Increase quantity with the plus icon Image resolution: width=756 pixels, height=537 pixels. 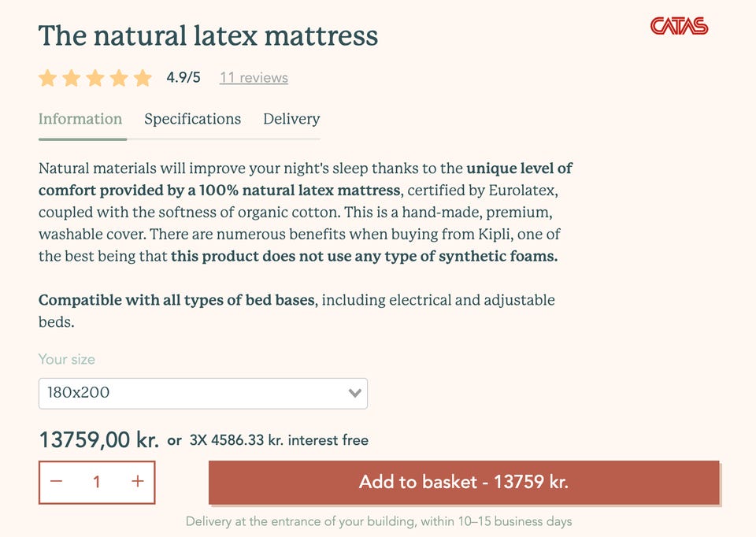138,482
